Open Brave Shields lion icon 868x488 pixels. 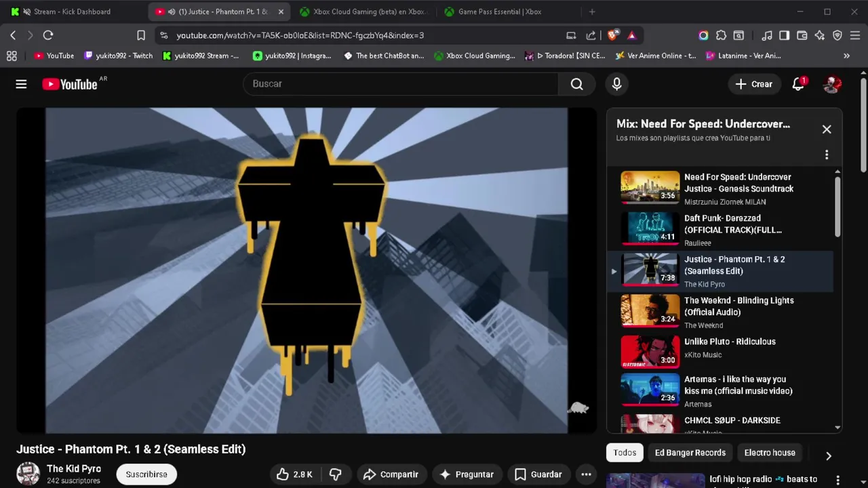(x=612, y=35)
